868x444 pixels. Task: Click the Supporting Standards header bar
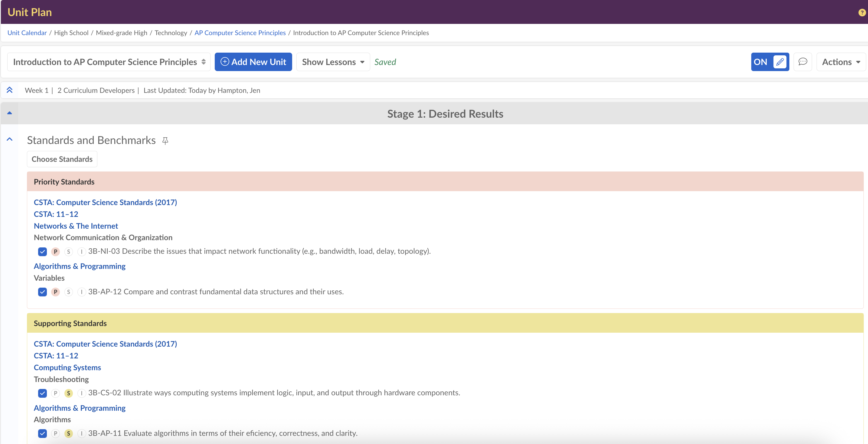[445, 323]
